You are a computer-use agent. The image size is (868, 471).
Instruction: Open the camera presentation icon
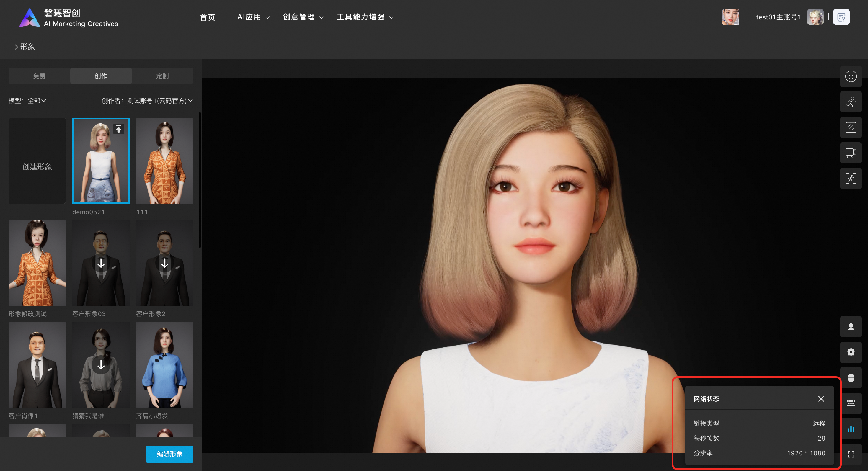851,153
